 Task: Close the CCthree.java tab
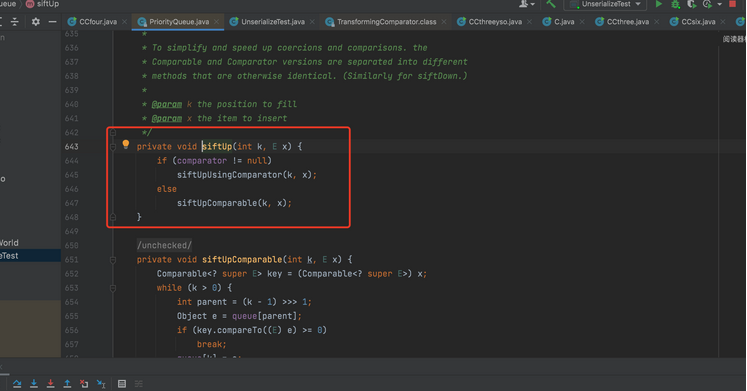tap(656, 22)
